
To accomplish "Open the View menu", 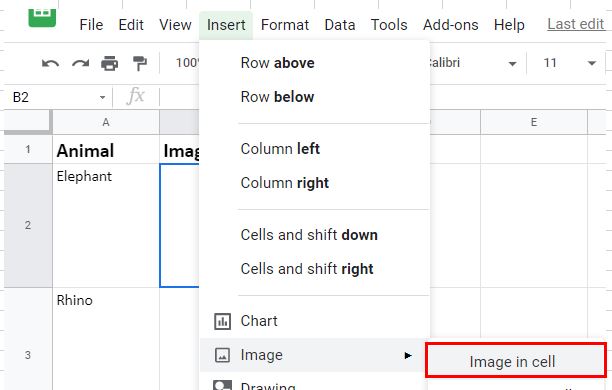I will (x=175, y=25).
